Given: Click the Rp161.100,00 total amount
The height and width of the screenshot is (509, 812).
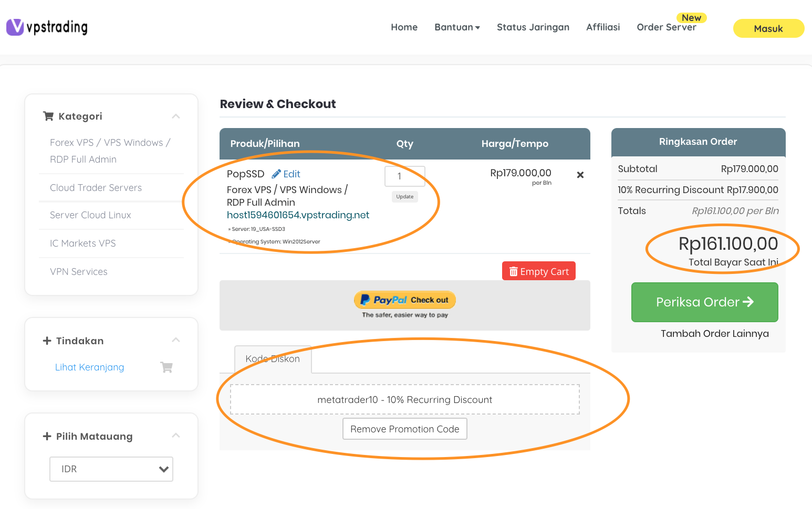Looking at the screenshot, I should [728, 244].
